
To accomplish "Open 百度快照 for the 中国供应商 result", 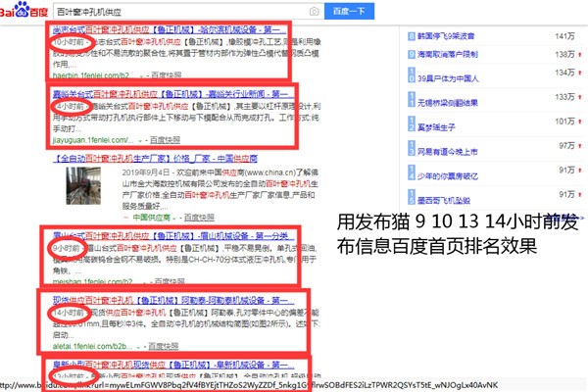I will pyautogui.click(x=199, y=218).
